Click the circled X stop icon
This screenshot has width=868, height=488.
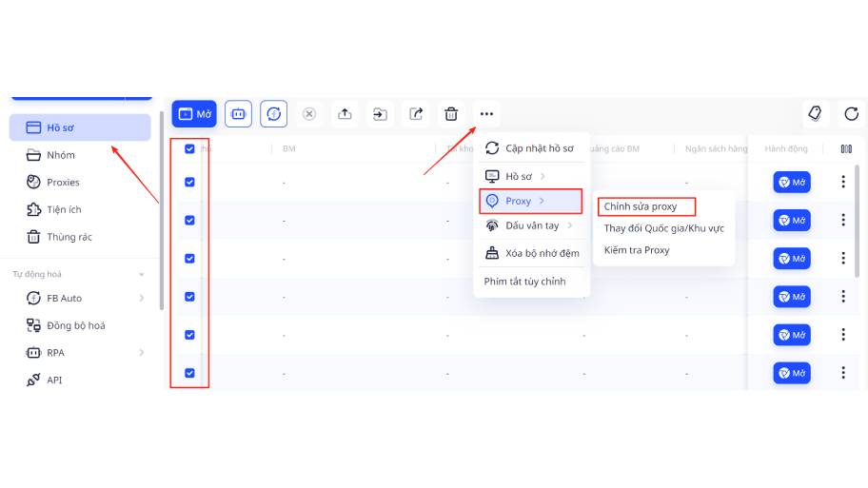(309, 114)
